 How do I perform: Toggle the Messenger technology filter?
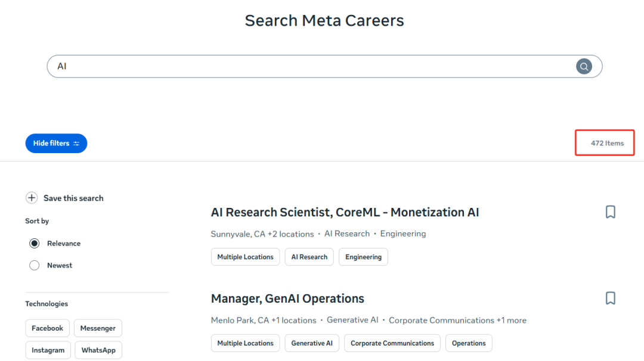[x=98, y=328]
